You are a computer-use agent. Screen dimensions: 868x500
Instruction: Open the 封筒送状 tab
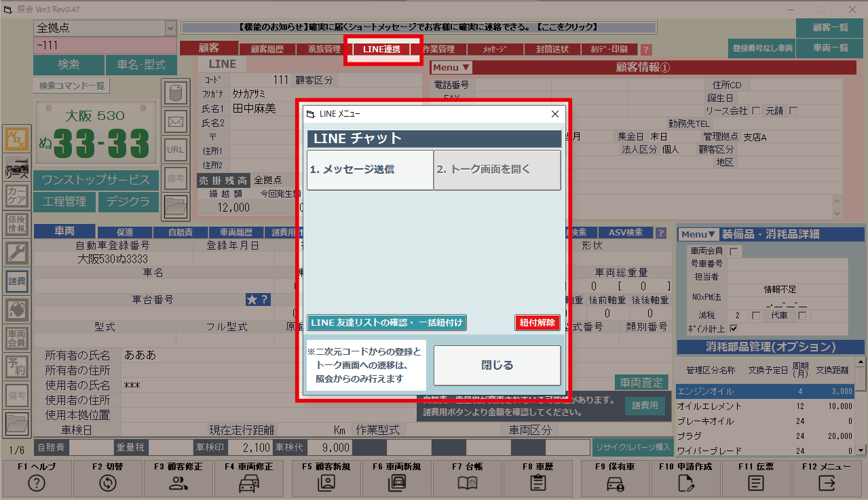(552, 49)
